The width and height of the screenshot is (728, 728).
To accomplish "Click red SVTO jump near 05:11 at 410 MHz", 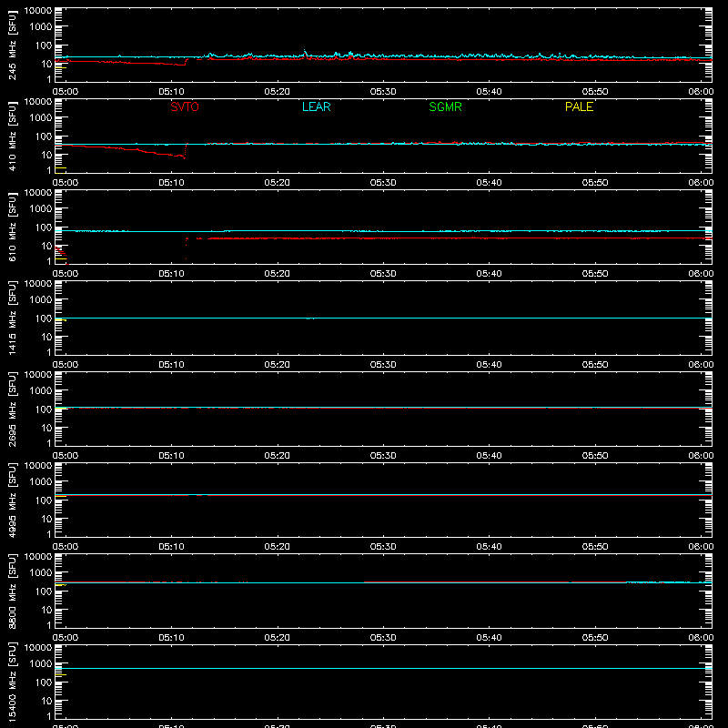I will click(186, 150).
